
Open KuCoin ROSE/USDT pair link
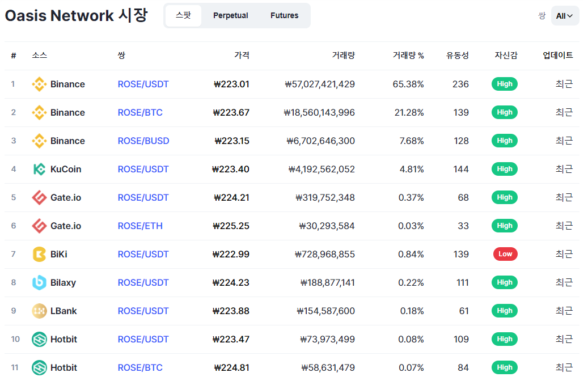tap(143, 169)
